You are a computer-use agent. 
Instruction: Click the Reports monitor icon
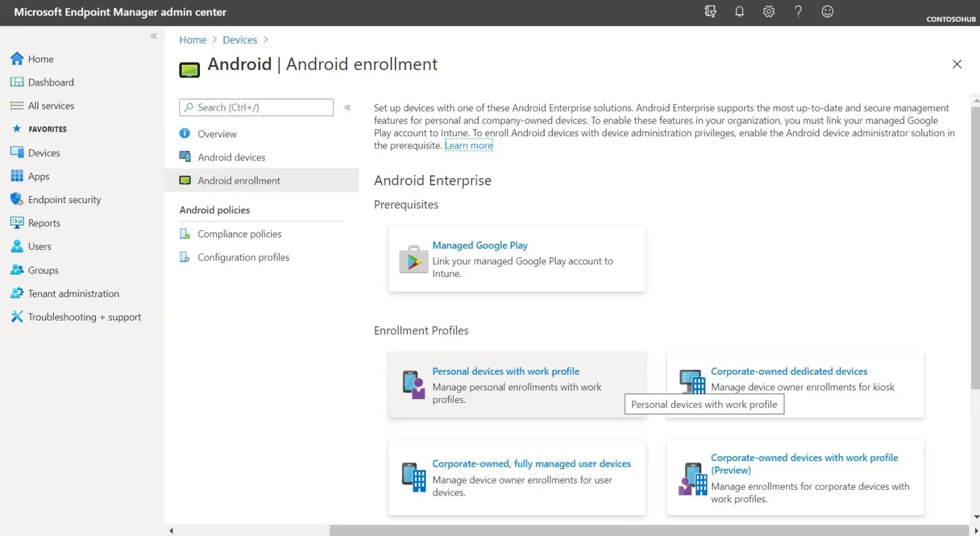17,222
